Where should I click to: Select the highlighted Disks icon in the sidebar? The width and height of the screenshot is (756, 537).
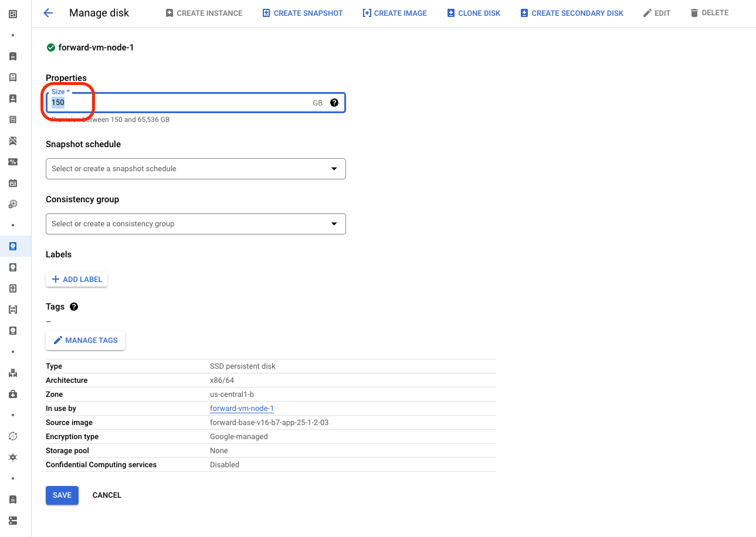click(13, 246)
